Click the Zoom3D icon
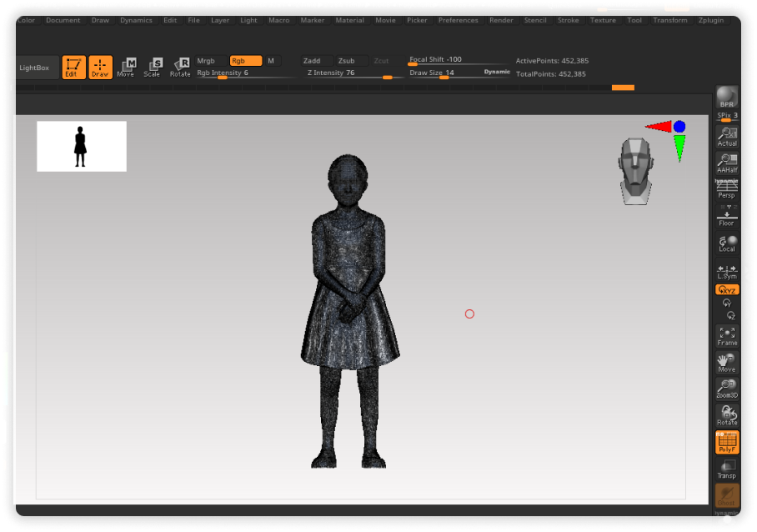 click(727, 388)
